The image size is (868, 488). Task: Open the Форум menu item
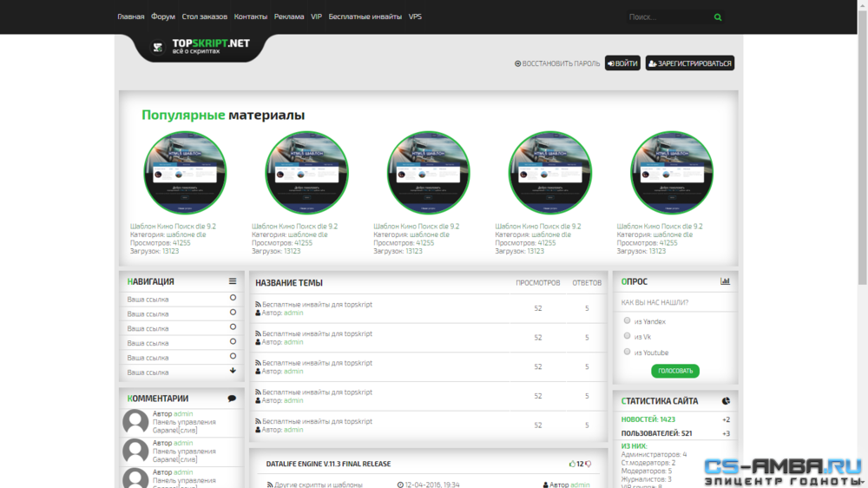click(x=163, y=16)
